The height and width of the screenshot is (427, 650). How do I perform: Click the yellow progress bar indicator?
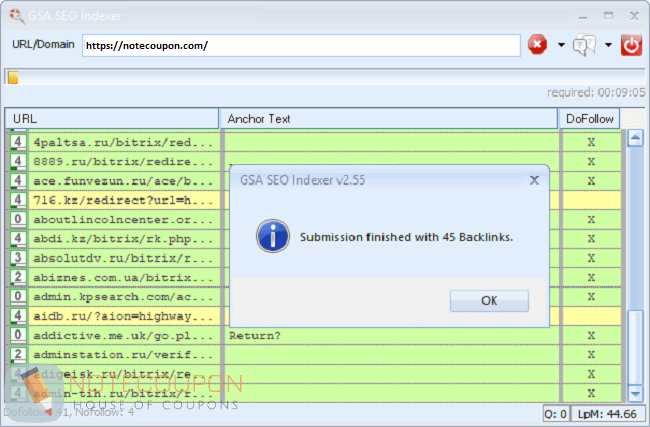coord(13,78)
